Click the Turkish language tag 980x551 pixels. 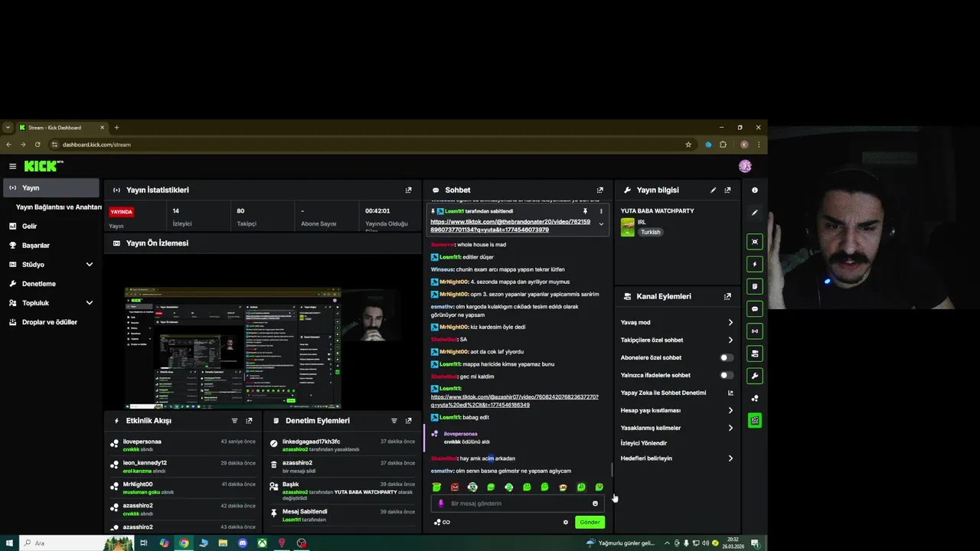pyautogui.click(x=651, y=232)
